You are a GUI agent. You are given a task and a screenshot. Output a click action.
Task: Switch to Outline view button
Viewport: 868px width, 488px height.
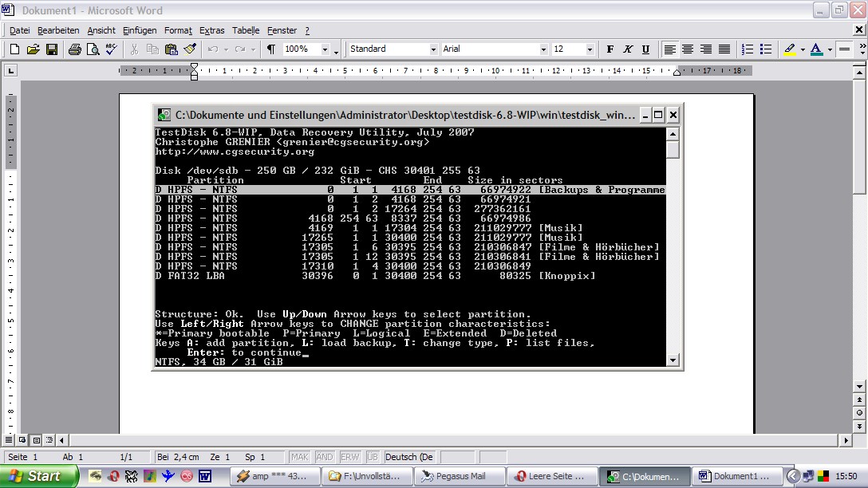[x=49, y=440]
